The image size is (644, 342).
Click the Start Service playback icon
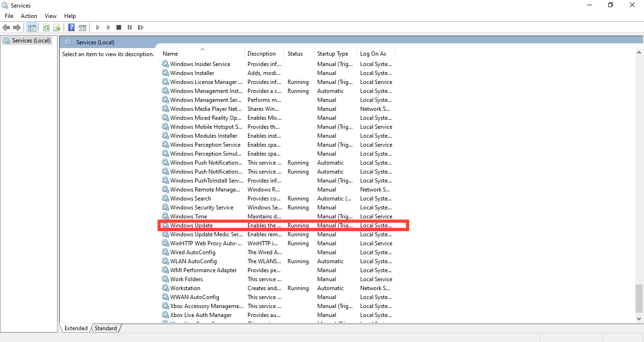click(97, 27)
